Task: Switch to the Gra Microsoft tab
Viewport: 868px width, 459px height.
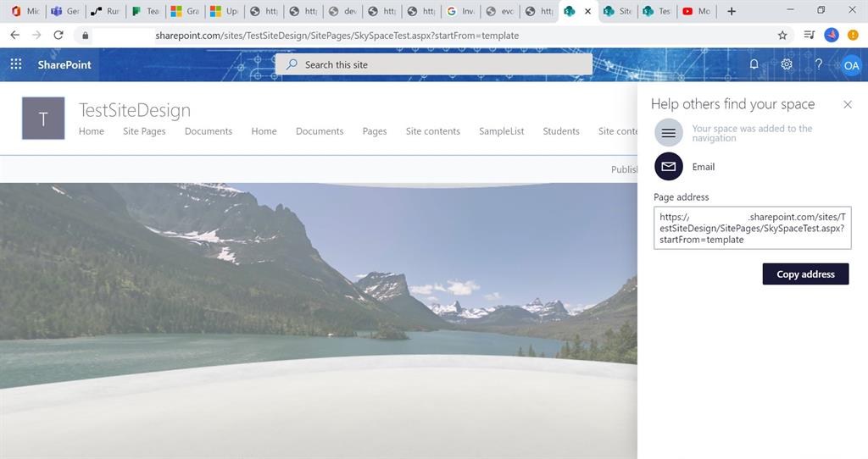Action: pos(186,11)
